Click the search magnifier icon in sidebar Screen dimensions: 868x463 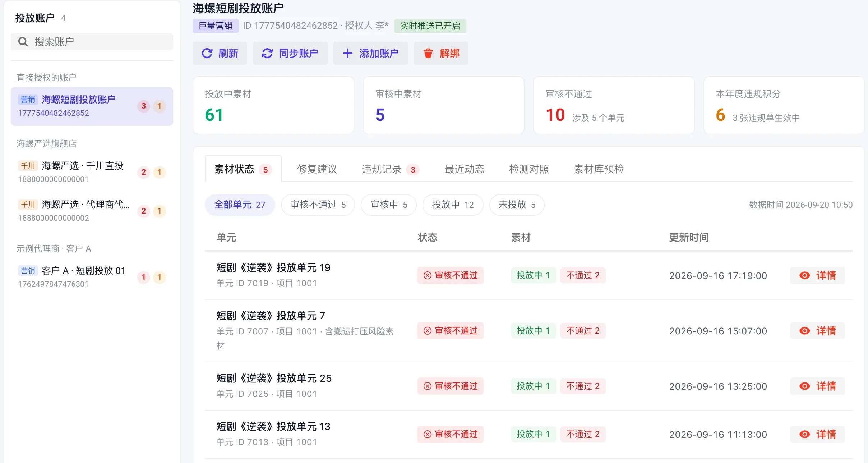pos(23,42)
